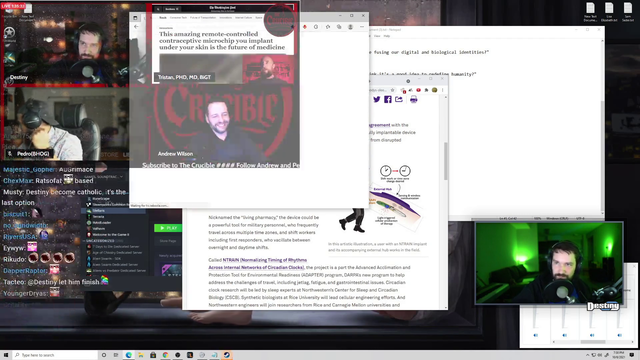Click the contraceptive microchip article headline in Edge
The height and width of the screenshot is (360, 640).
pyautogui.click(x=222, y=40)
